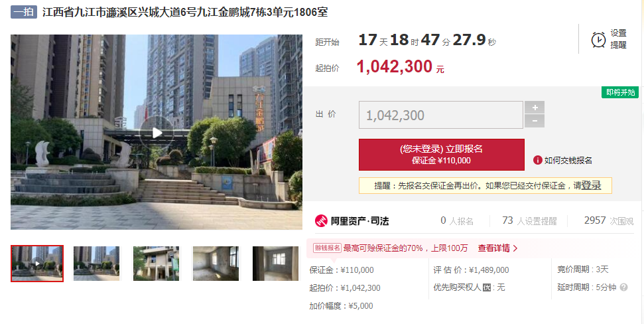
Task: Click the 优 badge next to 优先购买权人
Action: [487, 287]
